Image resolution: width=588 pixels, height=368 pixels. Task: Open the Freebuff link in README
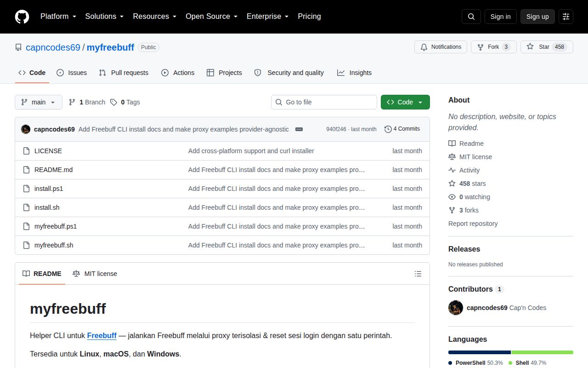pos(102,335)
